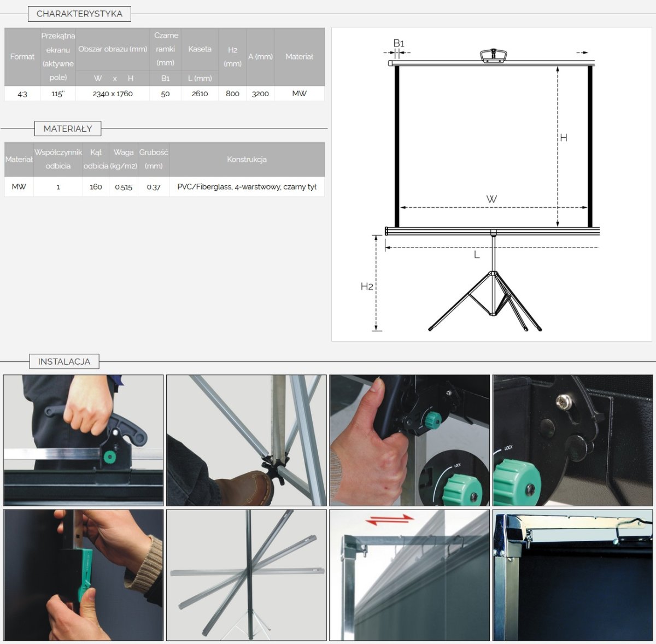Click the Konstrukcja column header
This screenshot has height=644, width=656.
point(247,159)
